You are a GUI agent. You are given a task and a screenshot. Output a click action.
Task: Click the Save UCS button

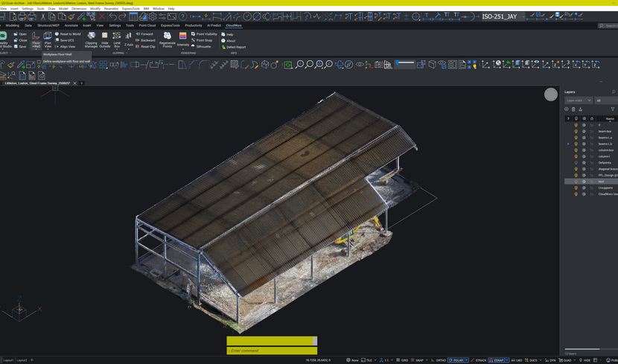64,40
